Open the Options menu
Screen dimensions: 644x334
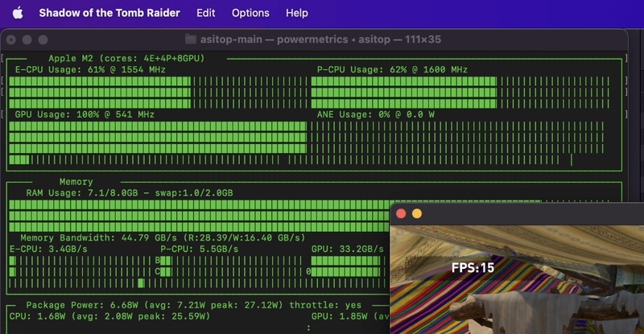[x=250, y=13]
